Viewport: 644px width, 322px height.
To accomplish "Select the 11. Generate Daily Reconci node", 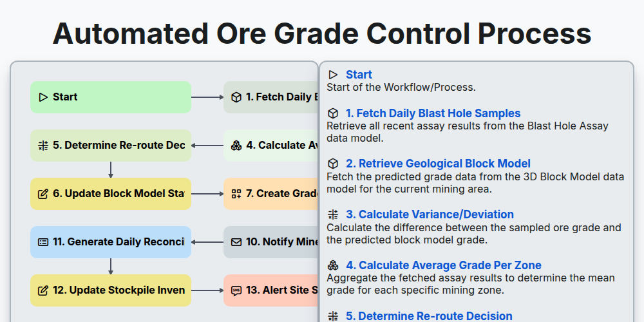I will 111,242.
